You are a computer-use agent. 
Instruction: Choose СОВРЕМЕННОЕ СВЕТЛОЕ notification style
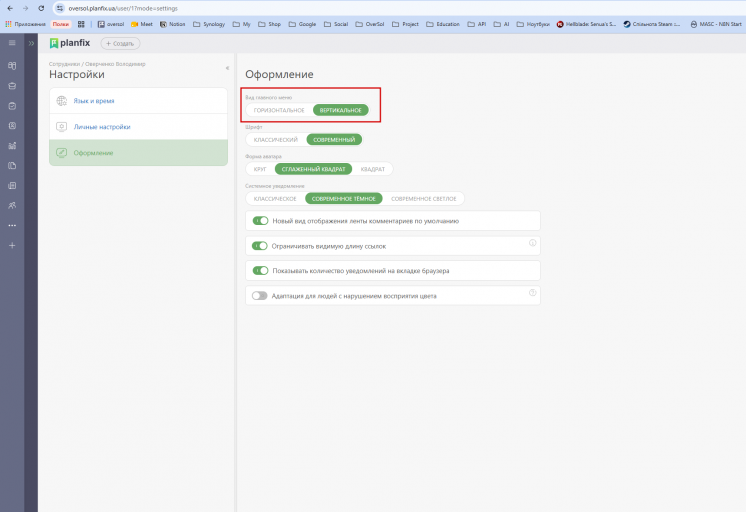click(423, 199)
